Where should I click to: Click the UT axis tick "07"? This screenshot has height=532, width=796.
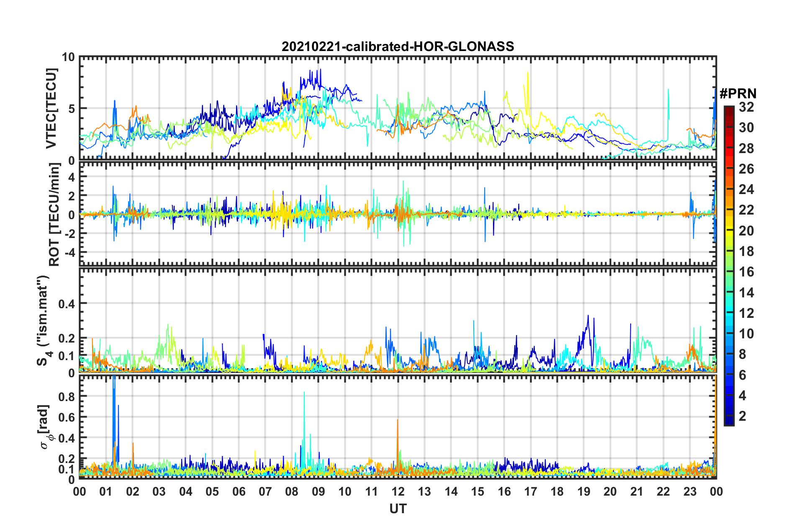tap(265, 491)
